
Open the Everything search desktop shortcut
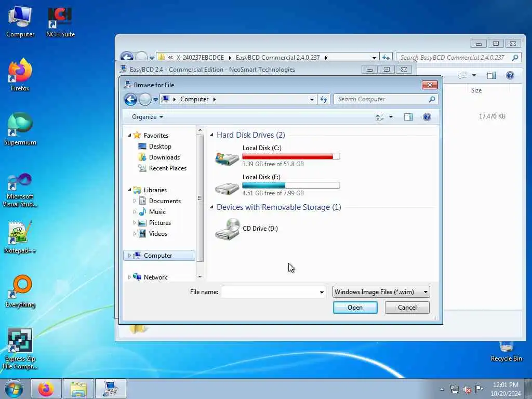click(20, 291)
